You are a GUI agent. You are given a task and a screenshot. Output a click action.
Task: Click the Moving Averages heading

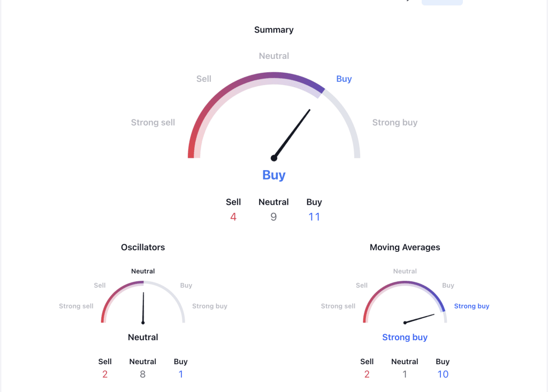tap(405, 248)
